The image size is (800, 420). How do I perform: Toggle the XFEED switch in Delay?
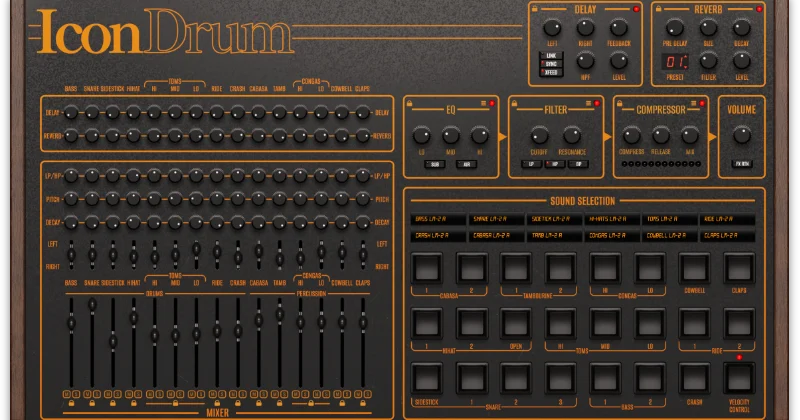click(551, 72)
